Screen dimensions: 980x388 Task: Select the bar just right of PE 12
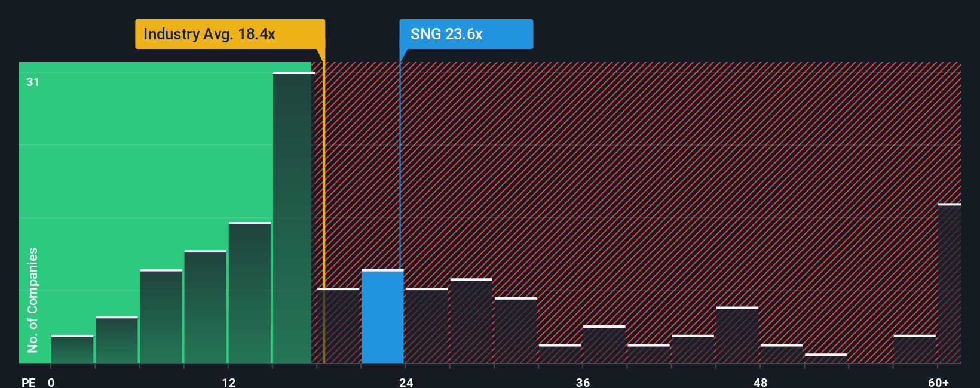250,292
